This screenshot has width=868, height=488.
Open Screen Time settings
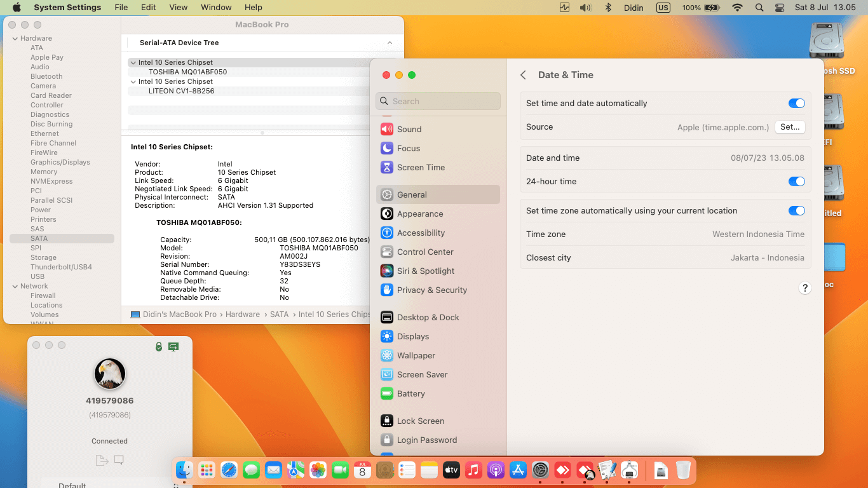(x=420, y=167)
